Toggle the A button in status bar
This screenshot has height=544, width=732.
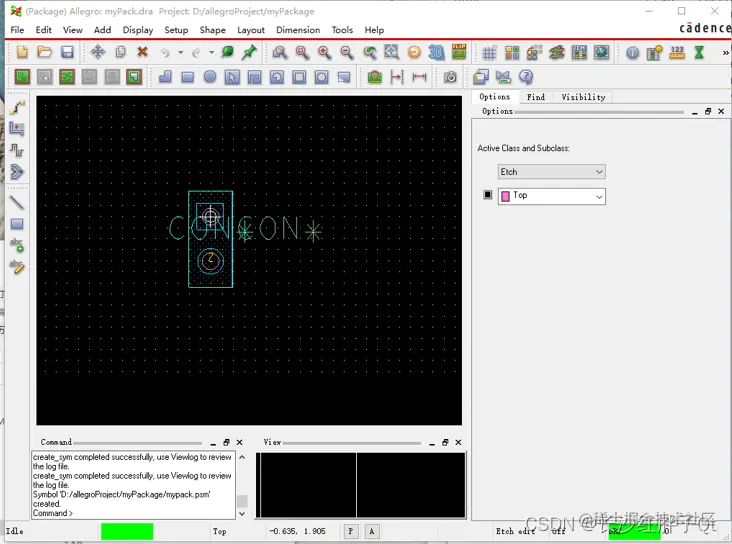[372, 531]
